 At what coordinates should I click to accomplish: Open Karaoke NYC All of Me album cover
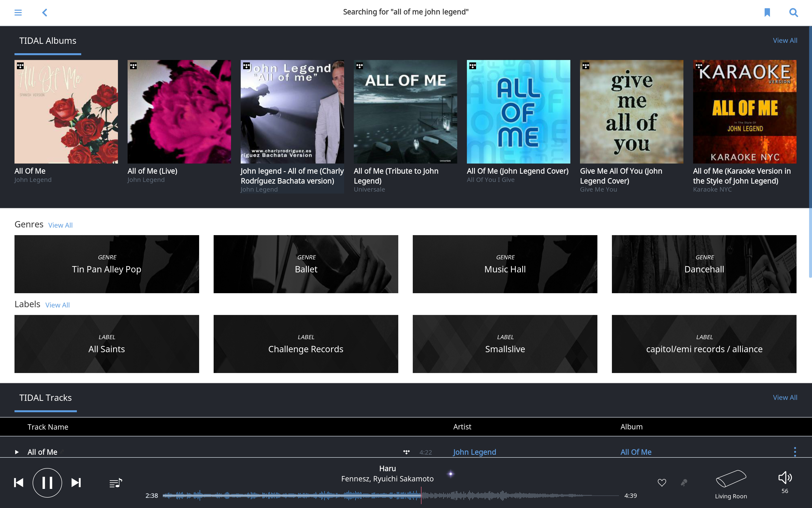(745, 112)
